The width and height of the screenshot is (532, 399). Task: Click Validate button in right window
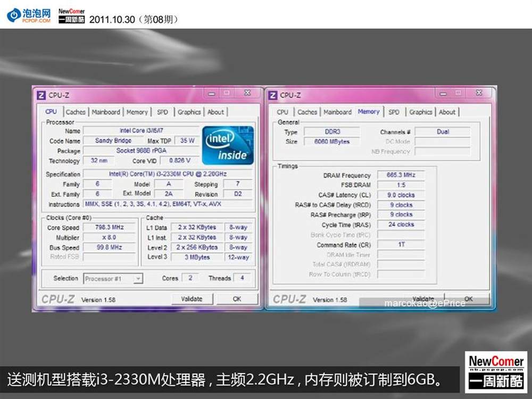click(x=423, y=299)
